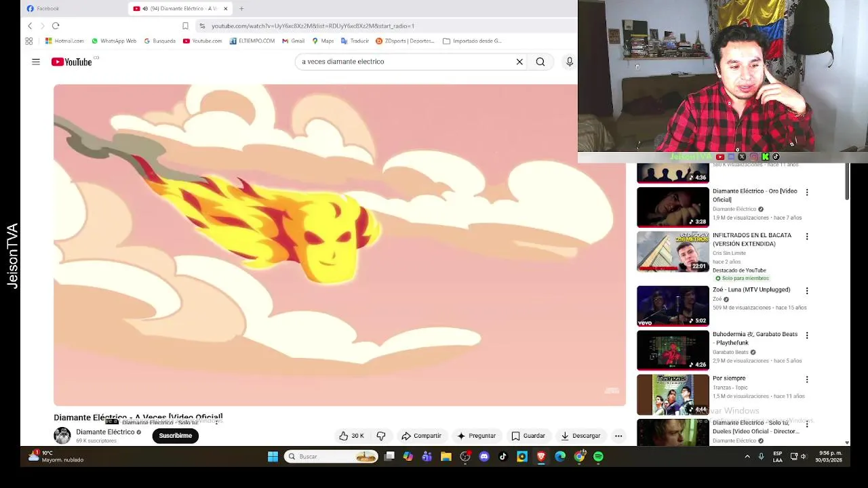Open options for Diamante Eléctrico - Oro video
The image size is (868, 488).
click(807, 192)
